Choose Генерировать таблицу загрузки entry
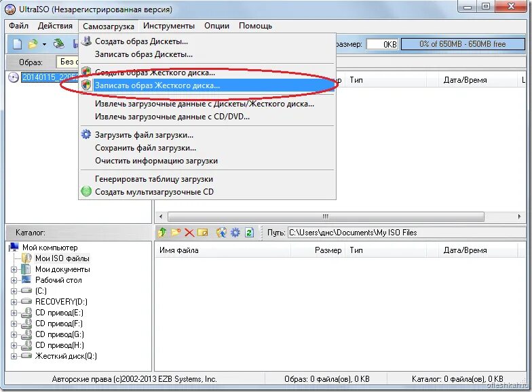532x392 pixels. point(208,179)
